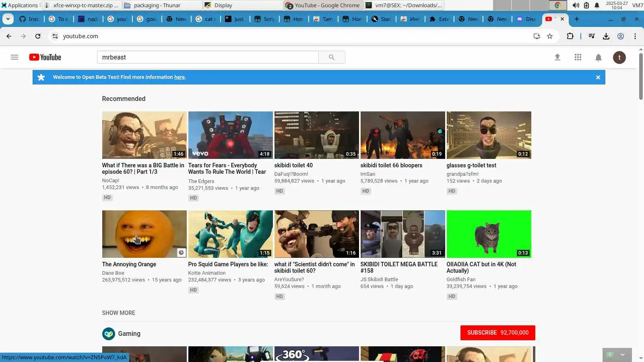The image size is (644, 362).
Task: Click the search magnifier button
Action: point(332,57)
